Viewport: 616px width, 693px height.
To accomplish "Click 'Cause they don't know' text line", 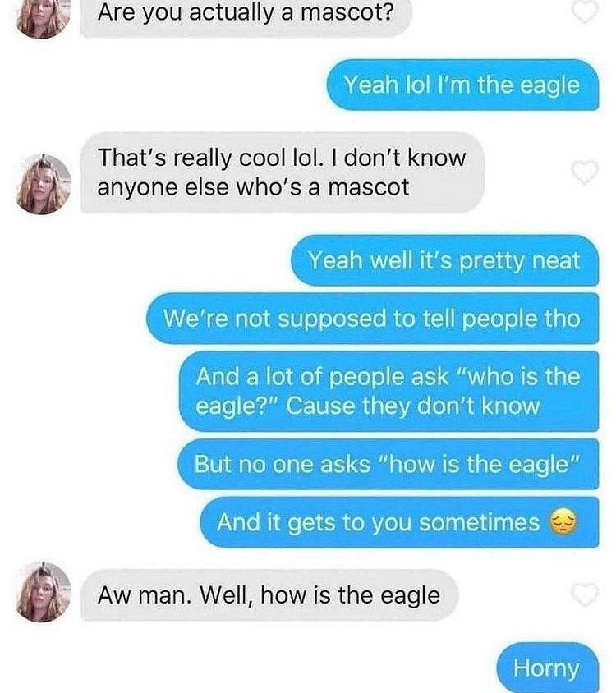I will 413,406.
